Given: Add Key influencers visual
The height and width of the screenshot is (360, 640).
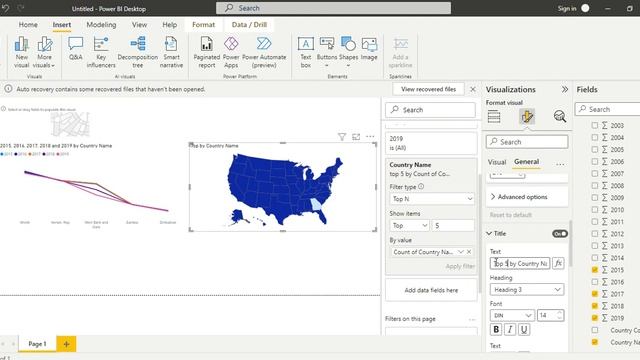Looking at the screenshot, I should pos(101,52).
